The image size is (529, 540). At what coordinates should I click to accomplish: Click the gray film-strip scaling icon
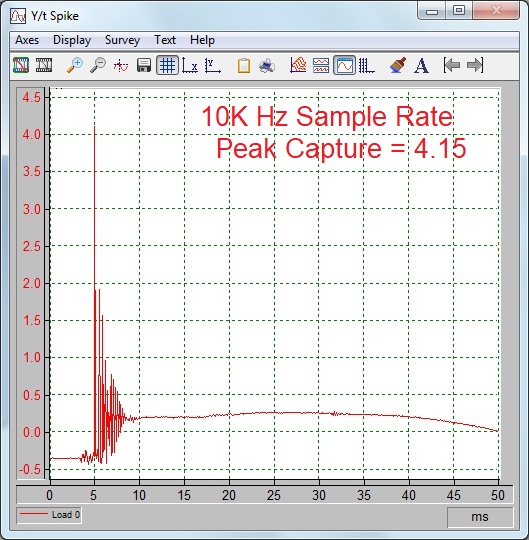click(x=44, y=65)
